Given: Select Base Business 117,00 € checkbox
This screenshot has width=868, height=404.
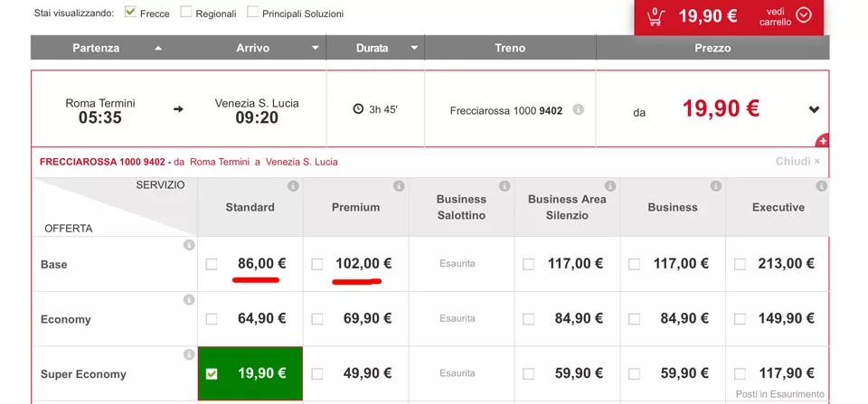Looking at the screenshot, I should (635, 265).
